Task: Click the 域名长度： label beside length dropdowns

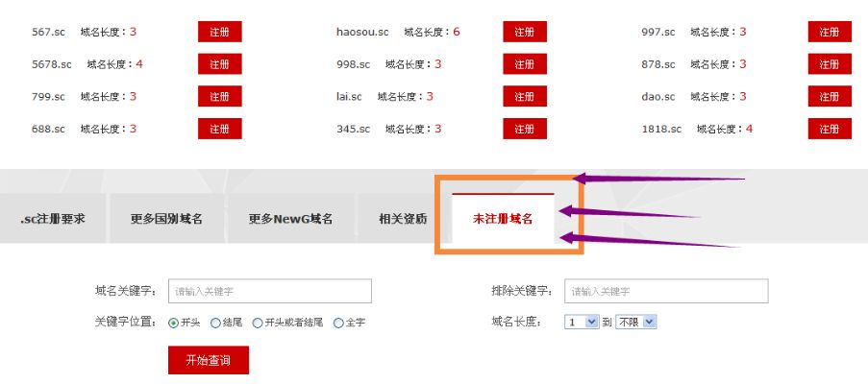Action: coord(516,323)
